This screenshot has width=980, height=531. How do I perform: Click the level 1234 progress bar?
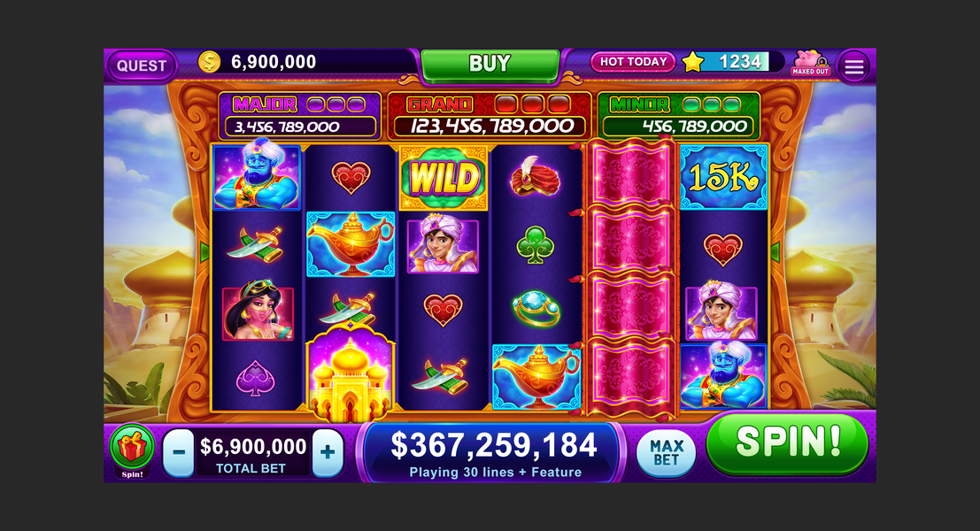[741, 62]
